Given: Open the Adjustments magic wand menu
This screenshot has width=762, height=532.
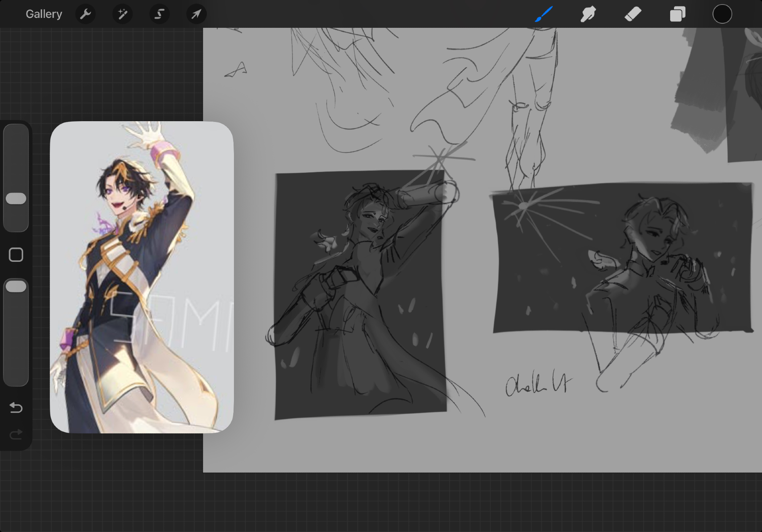Looking at the screenshot, I should (x=122, y=14).
